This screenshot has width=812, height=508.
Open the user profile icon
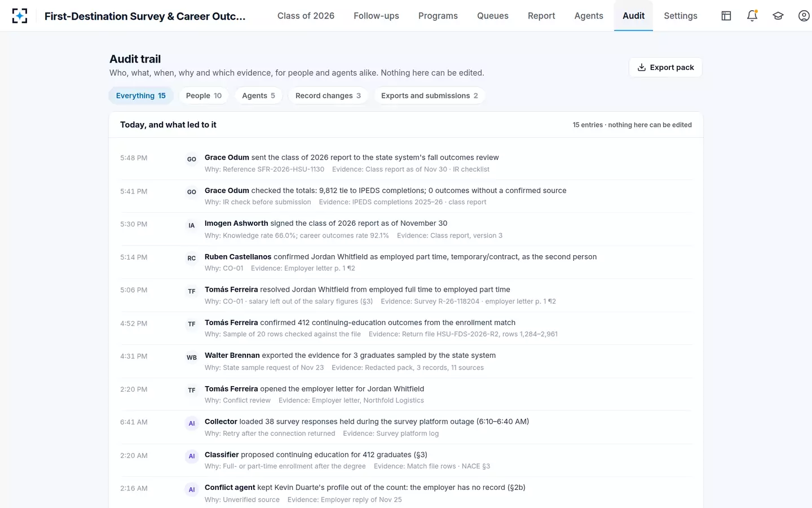(x=804, y=16)
